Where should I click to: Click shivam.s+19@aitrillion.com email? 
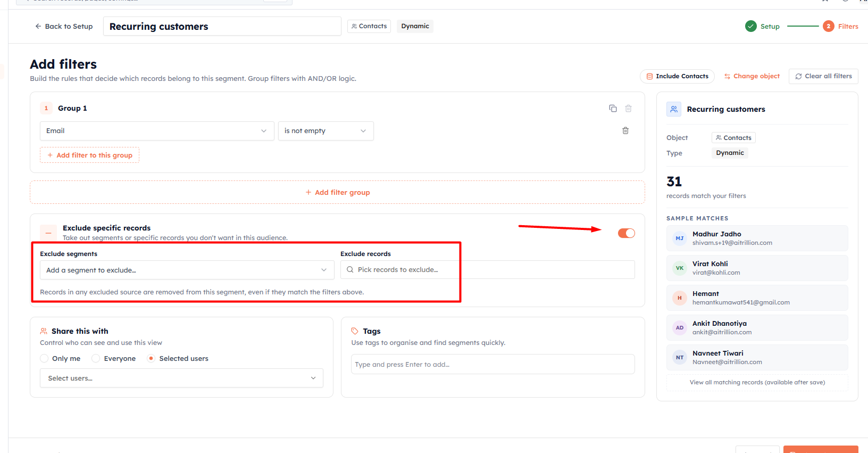(732, 243)
